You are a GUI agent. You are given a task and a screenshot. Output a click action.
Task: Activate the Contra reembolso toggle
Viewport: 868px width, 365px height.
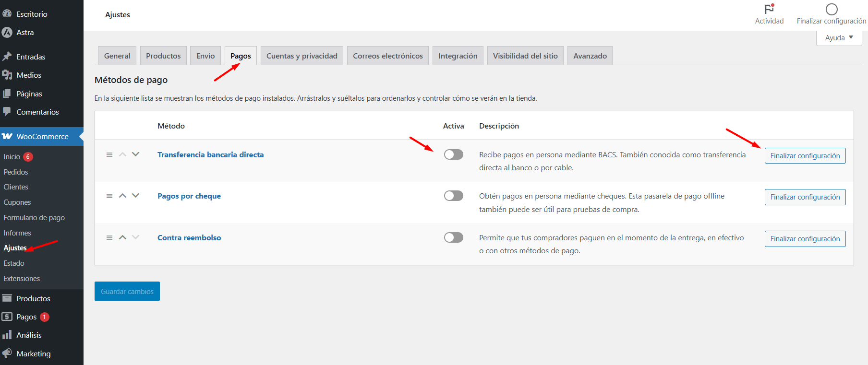(453, 237)
